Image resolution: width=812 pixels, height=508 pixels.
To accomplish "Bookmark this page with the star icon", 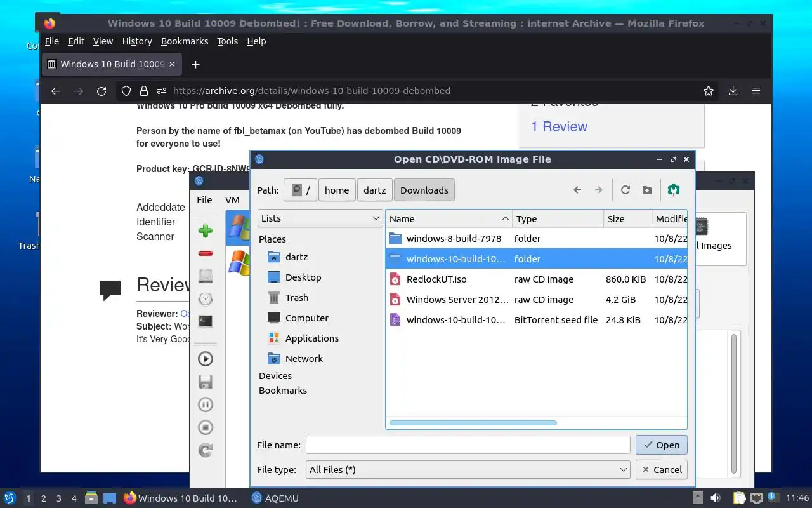I will [709, 91].
